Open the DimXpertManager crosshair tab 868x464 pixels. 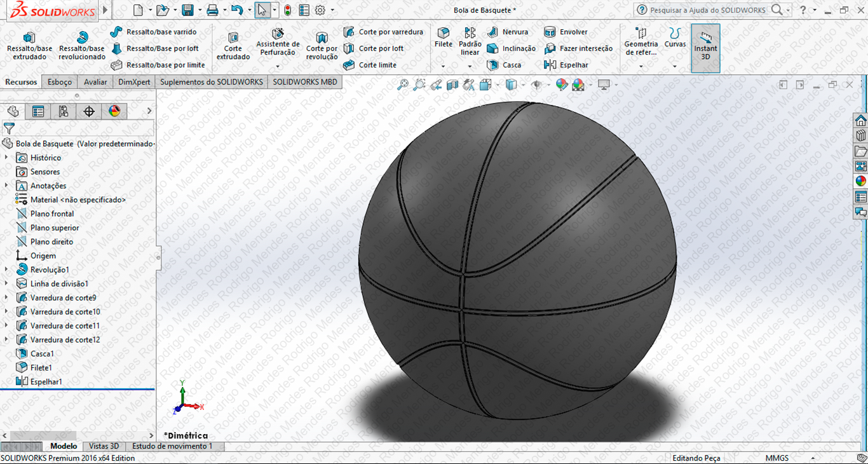point(89,111)
